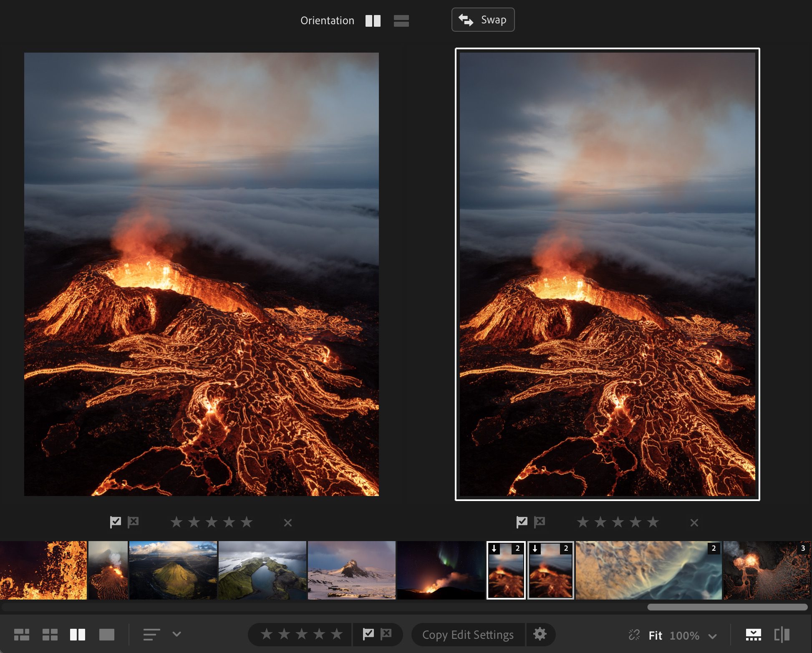Toggle the before/after split view icon
Image resolution: width=812 pixels, height=653 pixels.
tap(781, 635)
